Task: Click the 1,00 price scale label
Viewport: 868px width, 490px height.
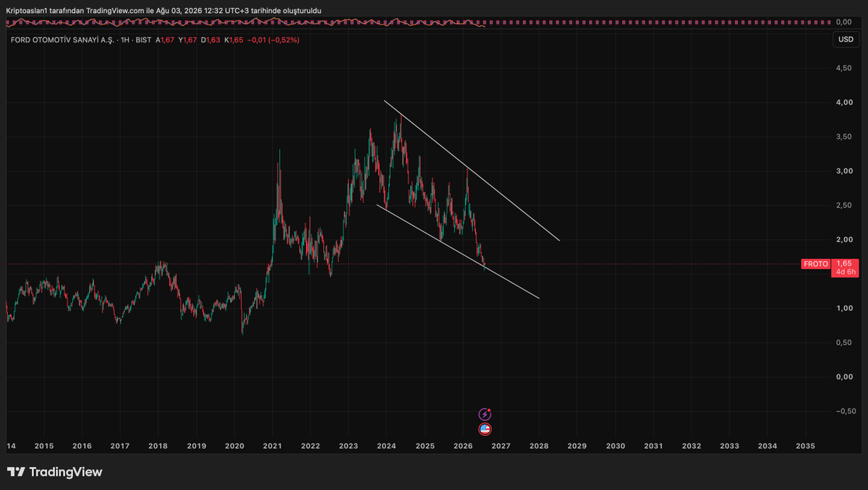Action: click(843, 309)
